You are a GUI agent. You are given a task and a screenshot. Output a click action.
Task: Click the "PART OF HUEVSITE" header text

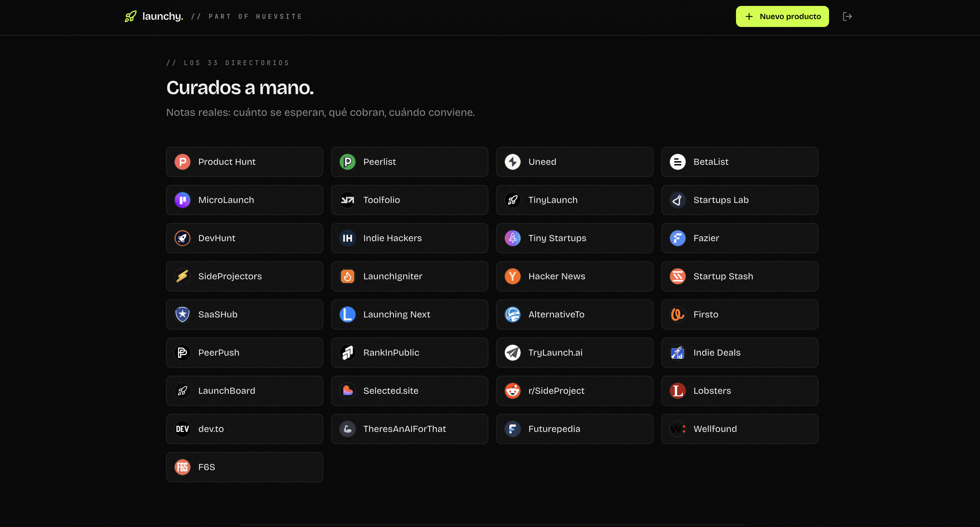255,16
